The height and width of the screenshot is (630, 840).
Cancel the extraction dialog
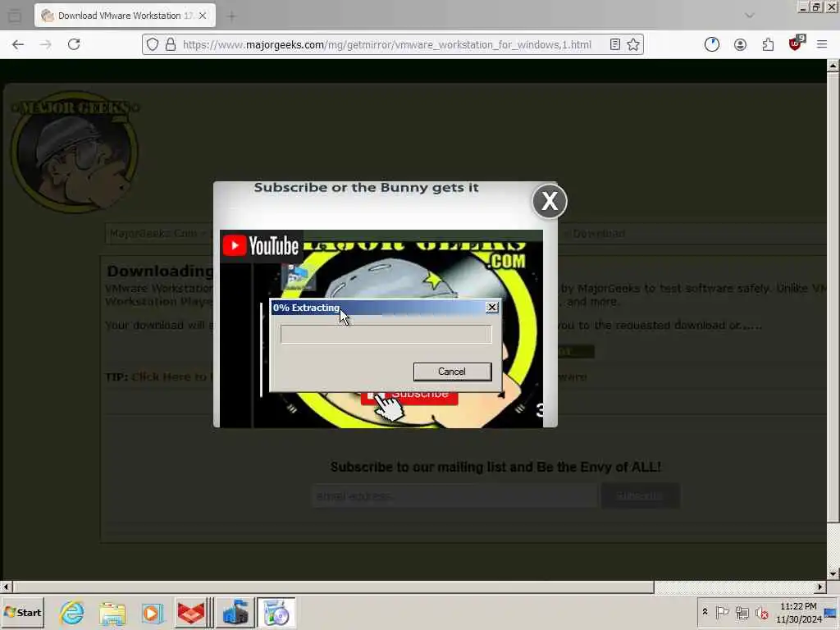452,372
